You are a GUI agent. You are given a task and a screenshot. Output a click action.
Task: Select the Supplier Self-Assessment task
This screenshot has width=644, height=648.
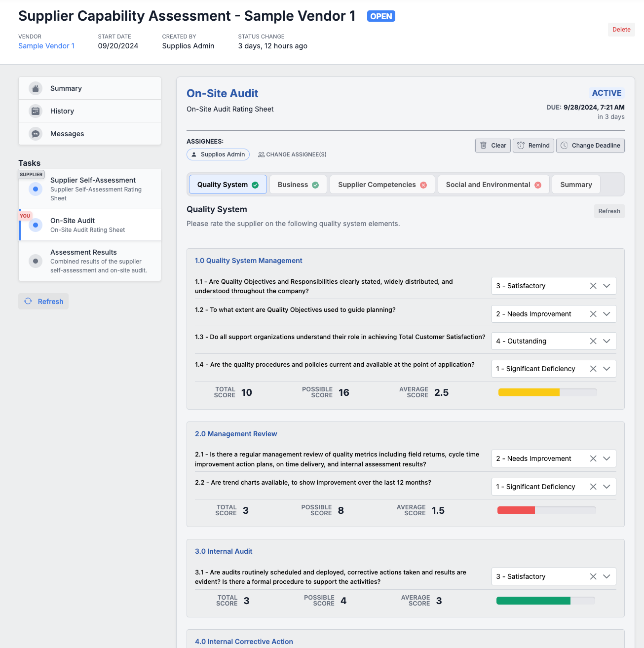pos(90,189)
